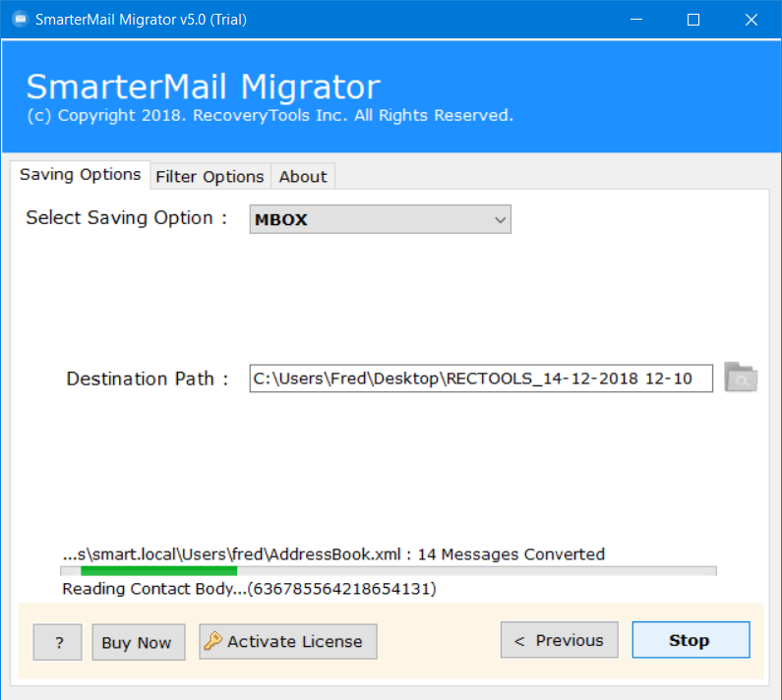
Task: Click into the Destination Path field
Action: 481,379
